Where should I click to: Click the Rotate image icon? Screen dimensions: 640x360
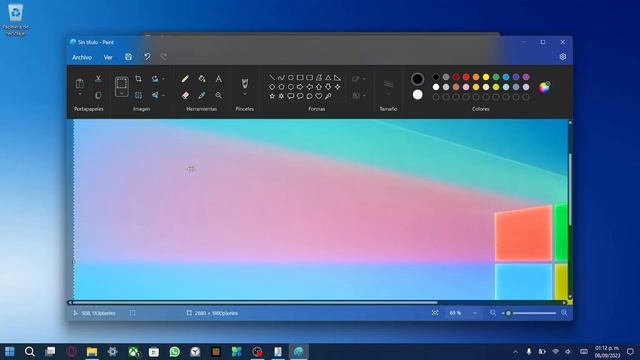[155, 79]
